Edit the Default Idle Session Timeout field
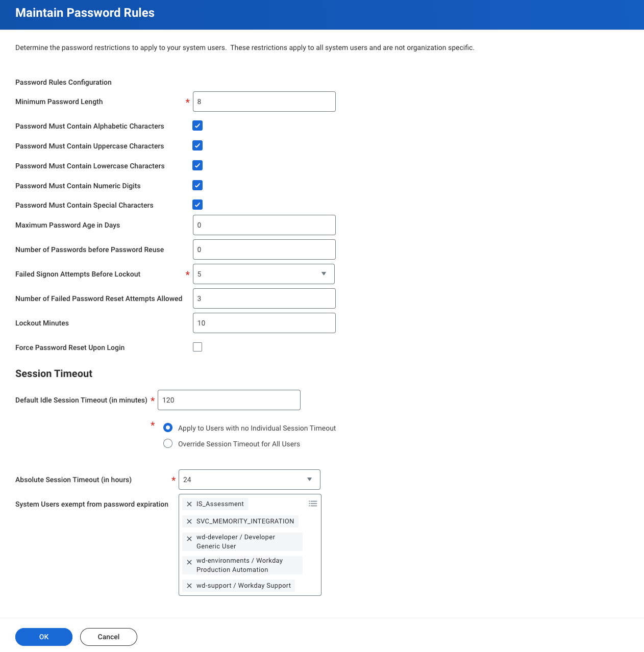The width and height of the screenshot is (644, 652). coord(229,400)
